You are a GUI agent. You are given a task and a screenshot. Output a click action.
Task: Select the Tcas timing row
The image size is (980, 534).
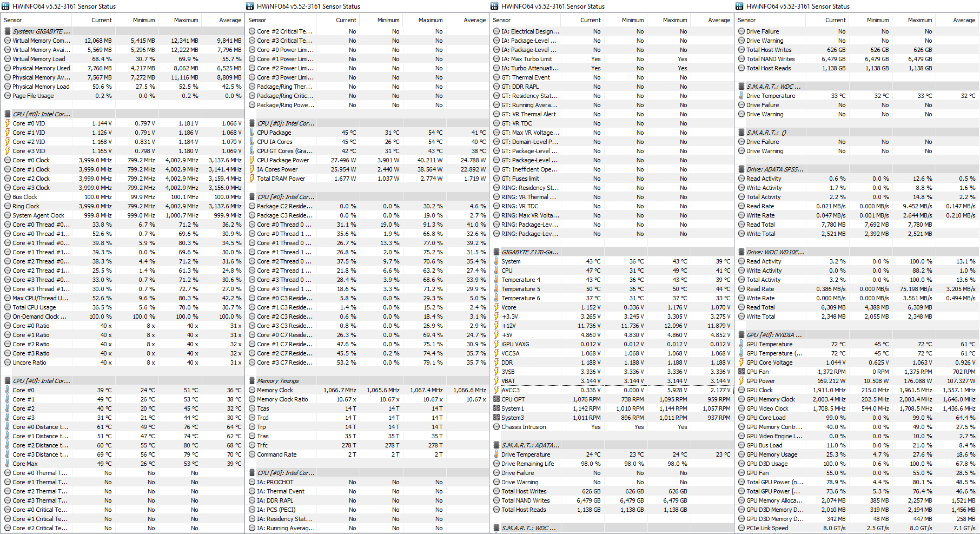[367, 408]
